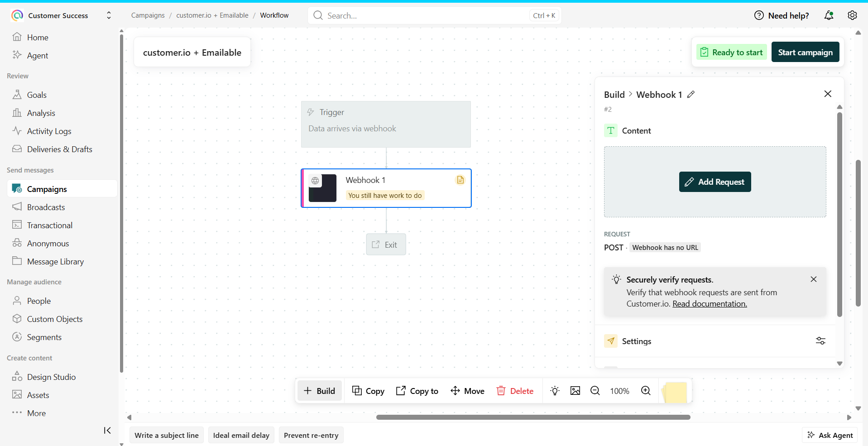This screenshot has height=446, width=868.
Task: Click Build breadcrumb in panel
Action: tap(614, 94)
